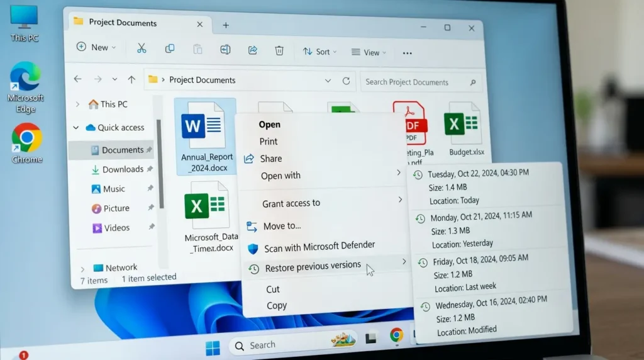The width and height of the screenshot is (644, 360).
Task: Click the Microsoft Defender shield icon
Action: coord(253,249)
